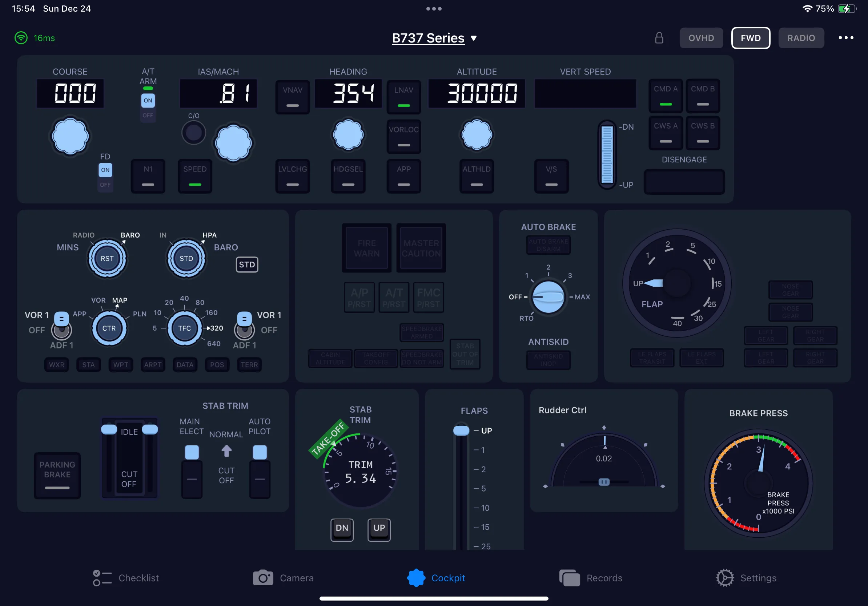Screen dimensions: 868x606
Task: Toggle the SPEED mode button
Action: tap(195, 176)
